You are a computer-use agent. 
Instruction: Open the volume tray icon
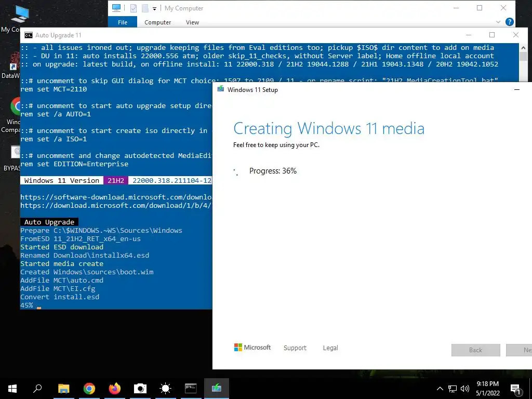click(x=465, y=389)
